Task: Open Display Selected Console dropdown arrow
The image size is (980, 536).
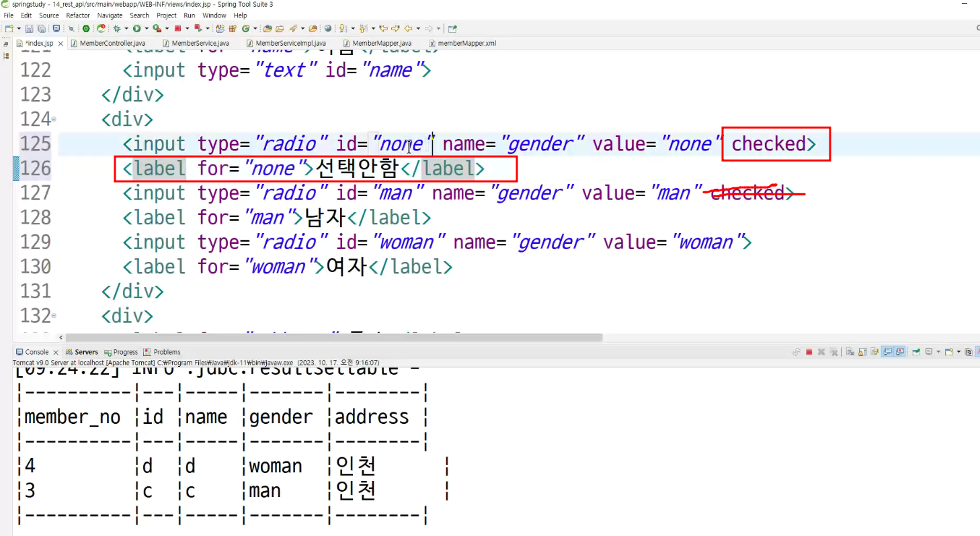Action: [x=938, y=352]
